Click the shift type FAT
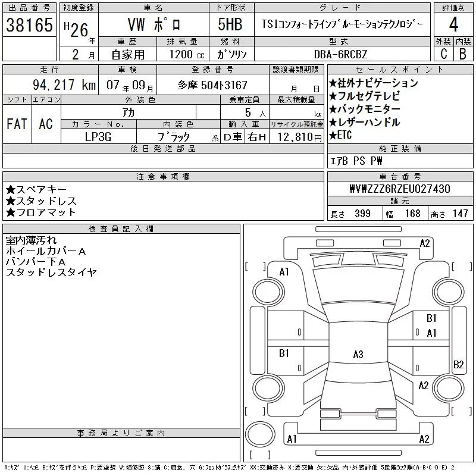Image resolution: width=476 pixels, height=476 pixels. point(17,124)
